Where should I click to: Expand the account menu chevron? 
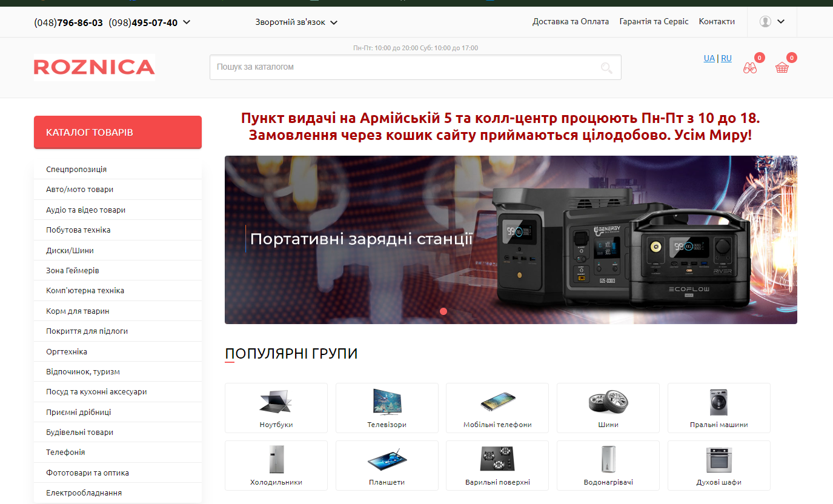click(x=781, y=22)
